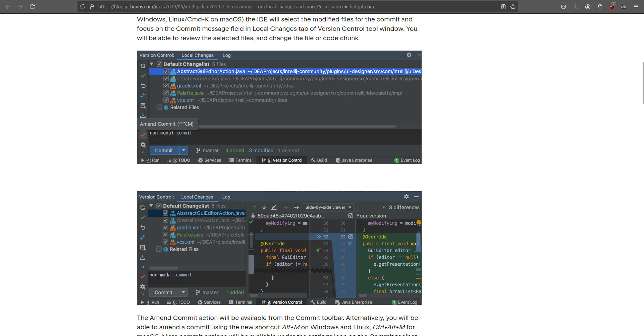The width and height of the screenshot is (644, 336).
Task: Open the browser hamburger menu
Action: 636,7
